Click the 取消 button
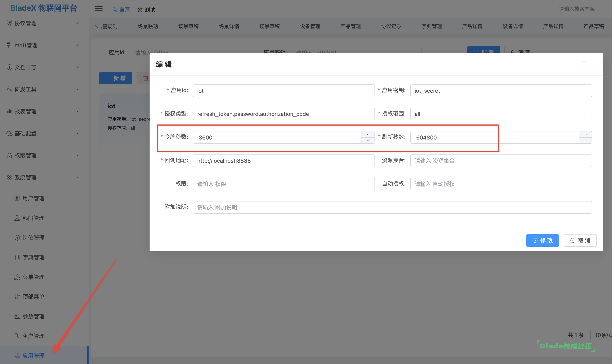The width and height of the screenshot is (612, 364). (580, 240)
